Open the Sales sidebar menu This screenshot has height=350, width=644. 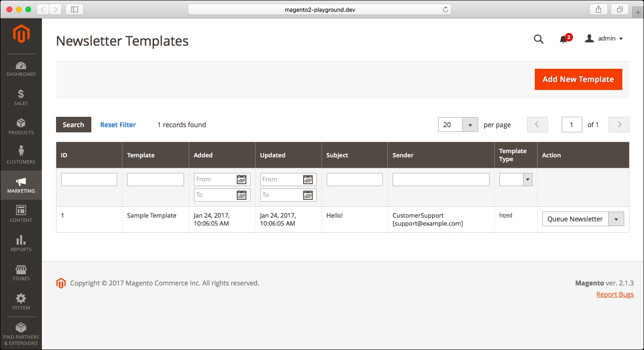point(21,98)
